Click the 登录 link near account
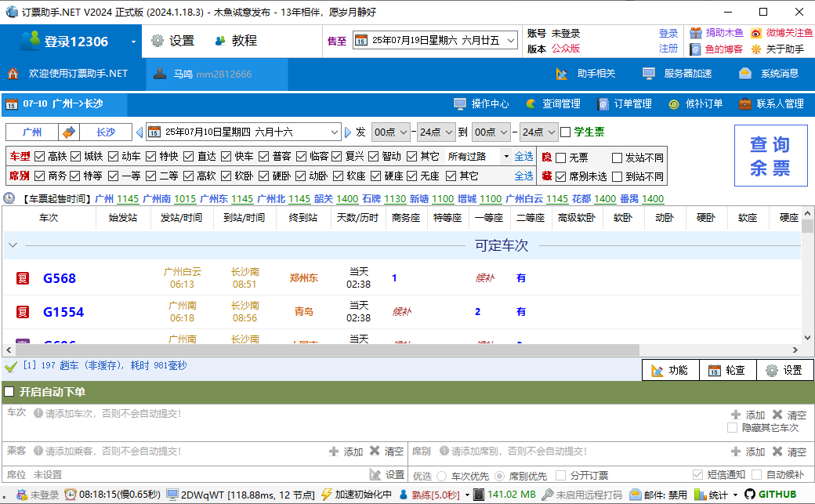This screenshot has height=504, width=815. (x=668, y=33)
